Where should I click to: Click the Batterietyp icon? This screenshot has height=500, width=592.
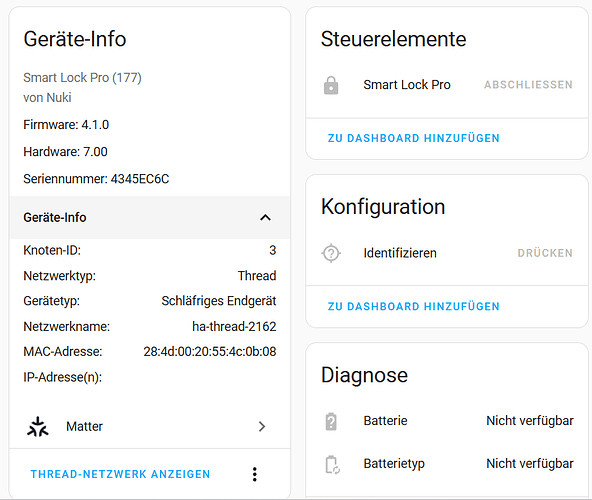332,464
